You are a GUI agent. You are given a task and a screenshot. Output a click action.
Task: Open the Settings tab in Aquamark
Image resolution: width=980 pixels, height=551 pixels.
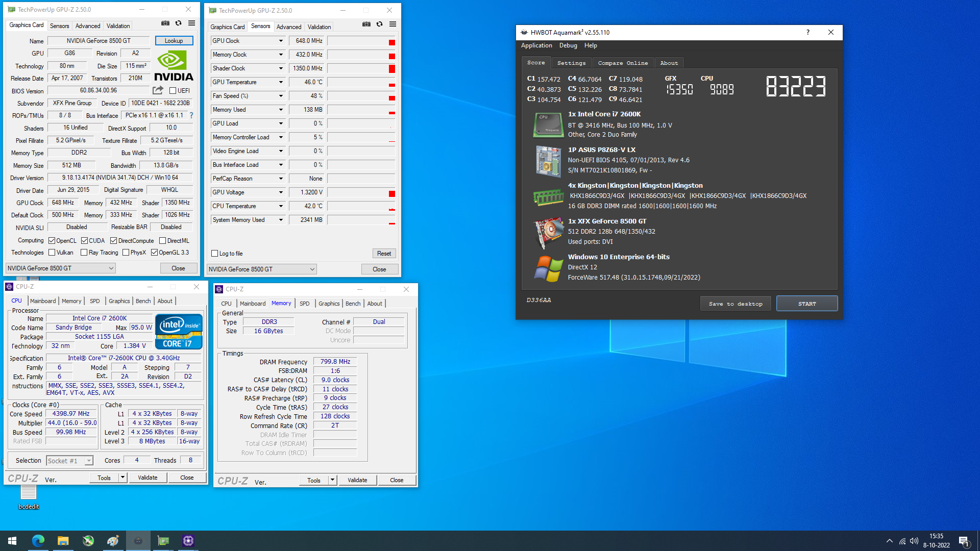point(571,63)
